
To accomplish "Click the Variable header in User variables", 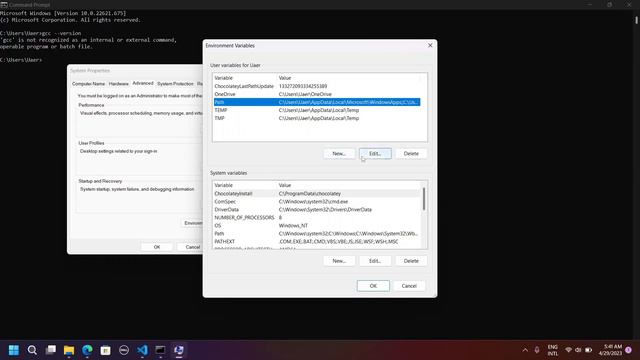I will click(x=245, y=78).
